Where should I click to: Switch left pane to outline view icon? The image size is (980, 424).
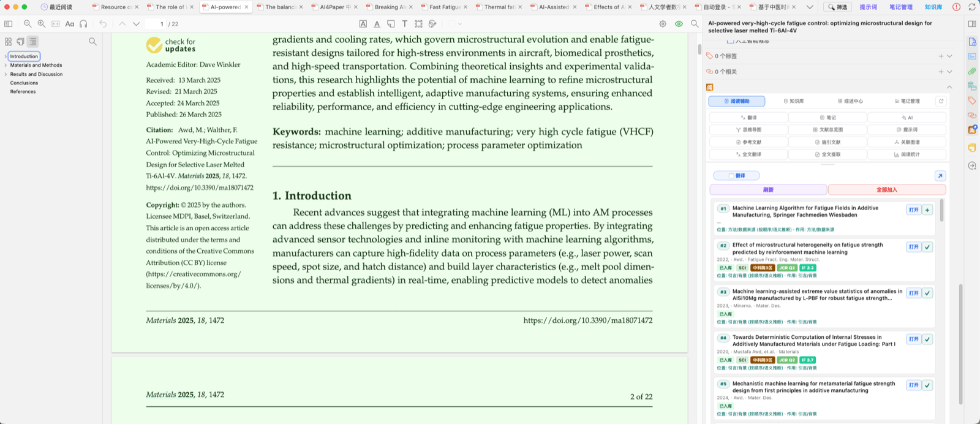33,42
